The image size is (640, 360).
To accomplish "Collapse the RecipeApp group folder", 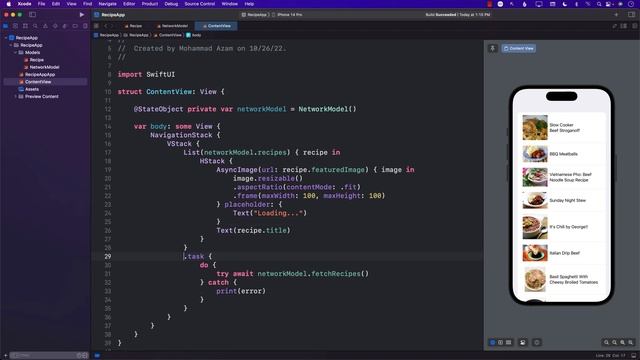I will click(11, 45).
